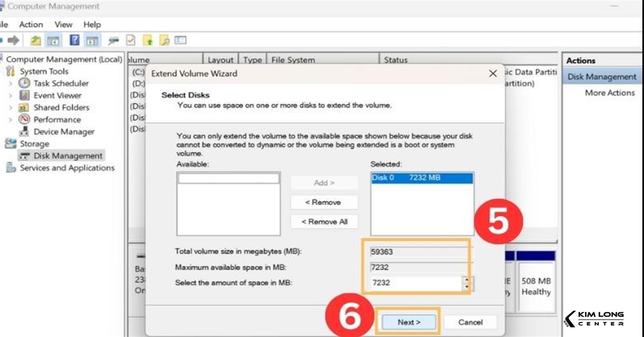Toggle Show/Hide Action Pane toolbar icon
The width and height of the screenshot is (644, 337).
pos(92,40)
